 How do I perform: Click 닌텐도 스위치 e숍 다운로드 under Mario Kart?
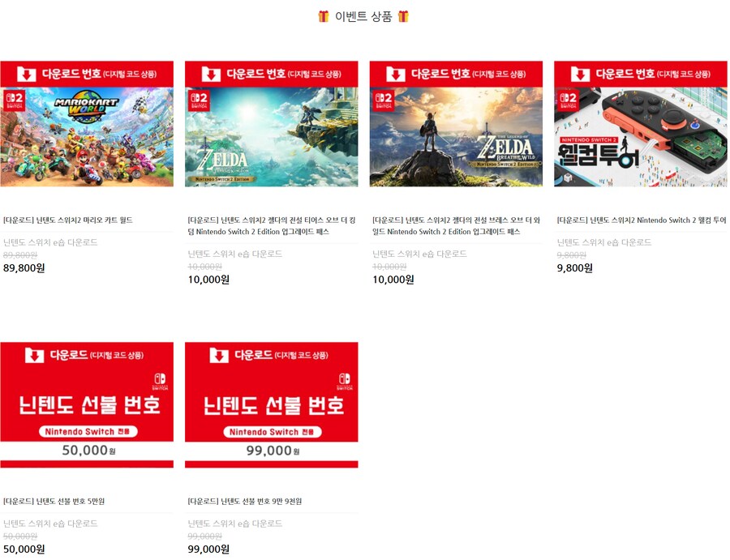pyautogui.click(x=50, y=242)
